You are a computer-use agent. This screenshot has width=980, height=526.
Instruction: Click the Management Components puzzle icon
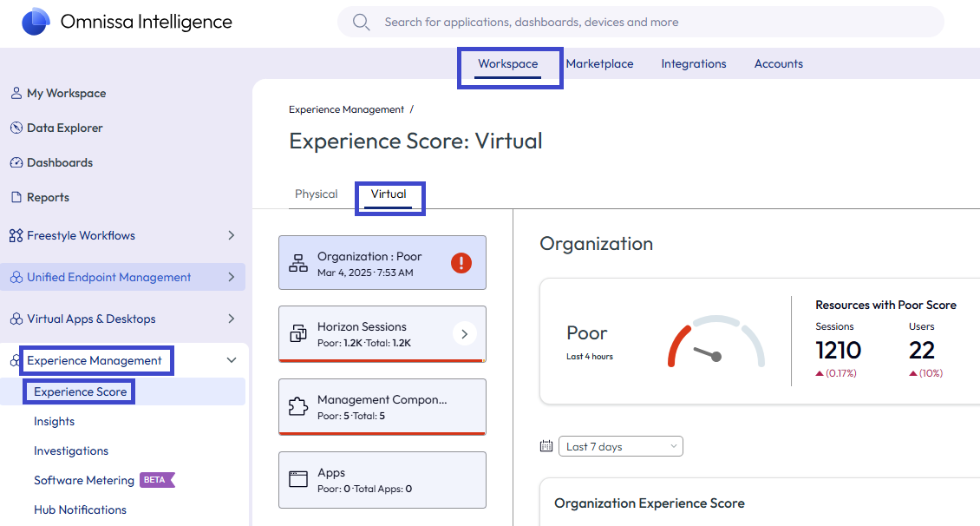[x=298, y=406]
